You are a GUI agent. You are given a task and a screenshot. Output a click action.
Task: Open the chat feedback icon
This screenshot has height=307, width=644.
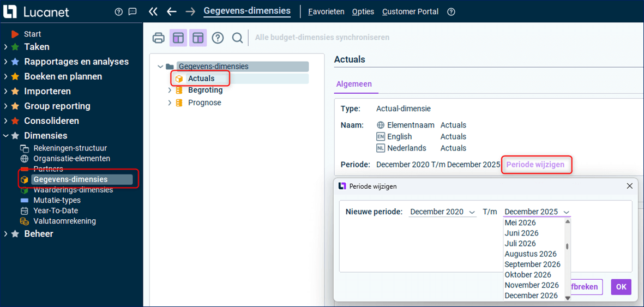133,12
